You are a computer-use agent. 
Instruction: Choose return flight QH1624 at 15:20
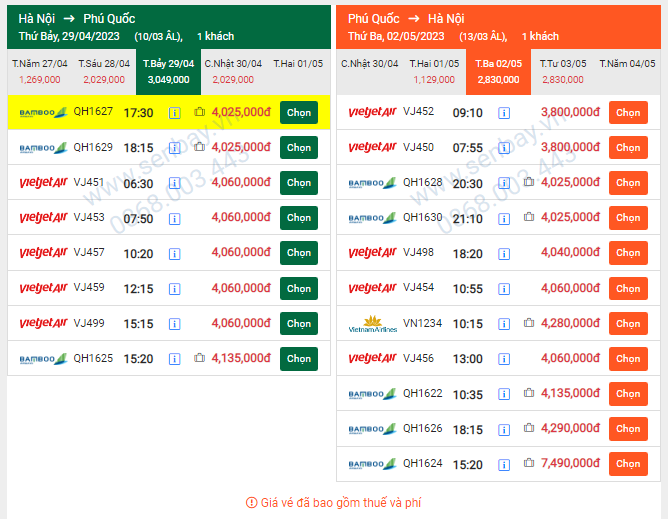point(628,464)
